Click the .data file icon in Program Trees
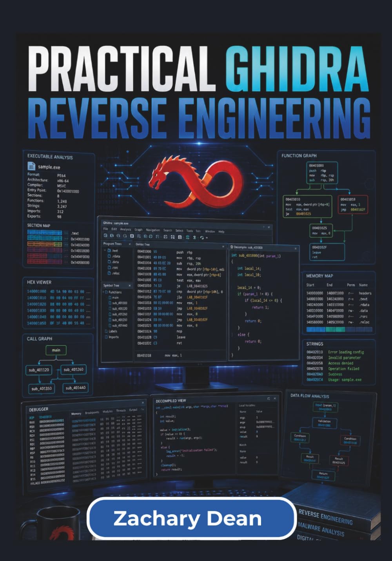This screenshot has height=561, width=392. (x=109, y=262)
